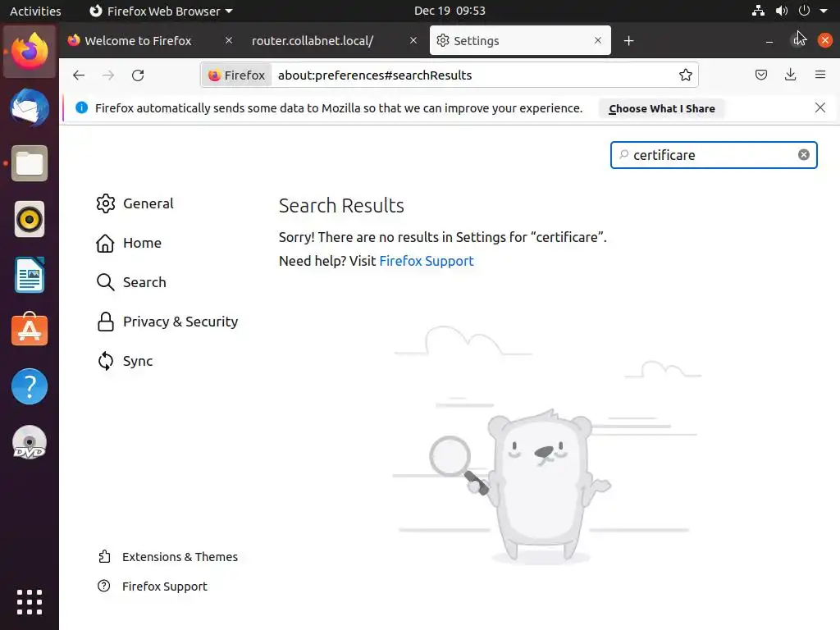This screenshot has width=840, height=630.
Task: Launch Files from the dock
Action: [30, 163]
